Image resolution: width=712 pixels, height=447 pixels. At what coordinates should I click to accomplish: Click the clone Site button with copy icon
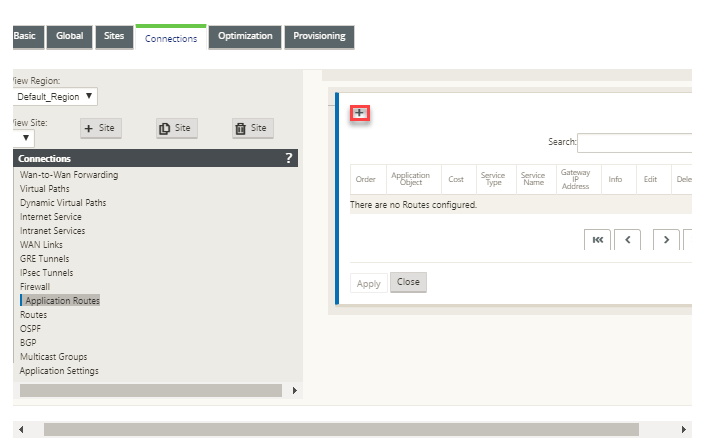(177, 128)
